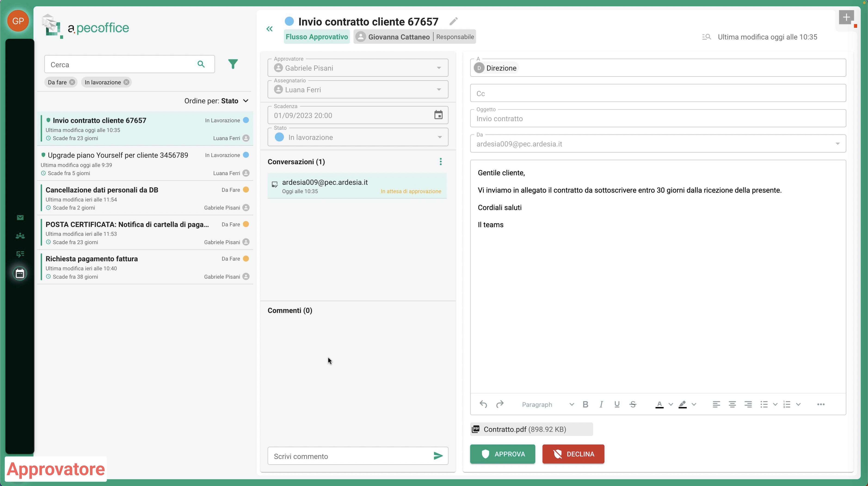Click the DECLINA button

click(x=573, y=454)
